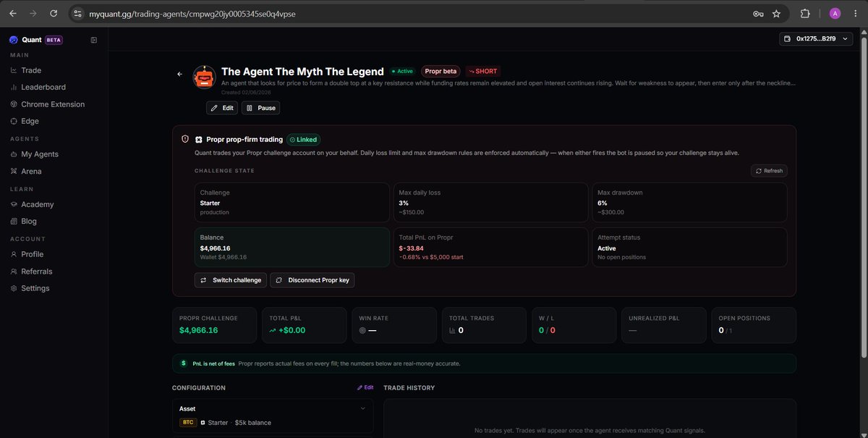
Task: Pause the agent
Action: (x=260, y=108)
